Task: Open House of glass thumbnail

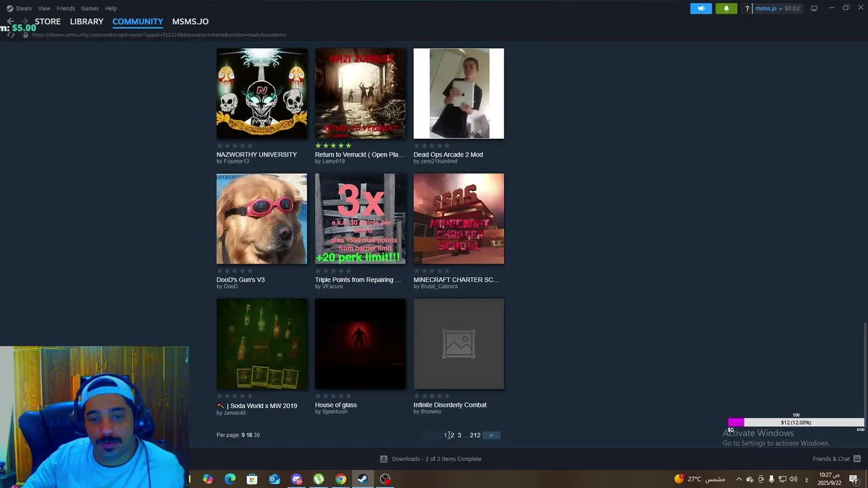Action: click(x=360, y=344)
